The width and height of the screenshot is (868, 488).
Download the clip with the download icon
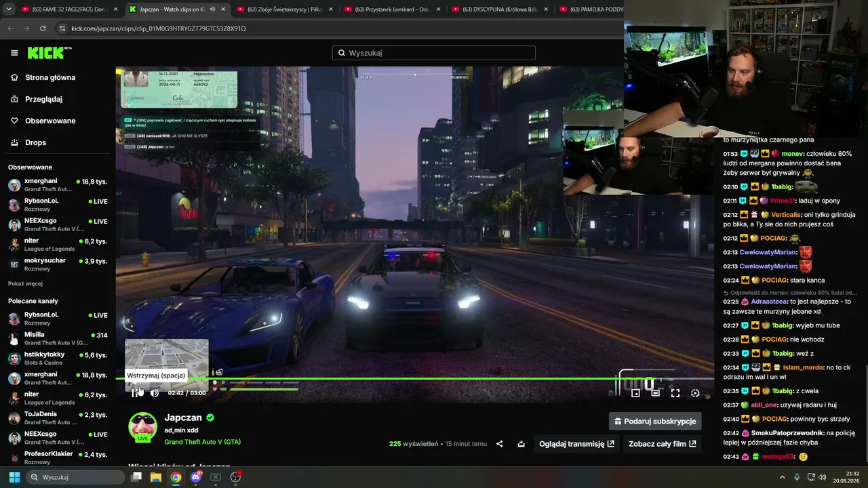click(521, 444)
